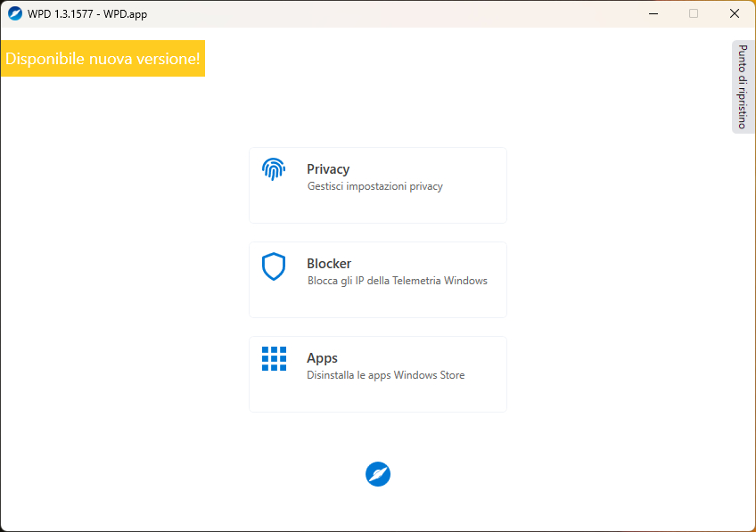
Task: Click the Disponibile nuova versione banner
Action: (103, 58)
